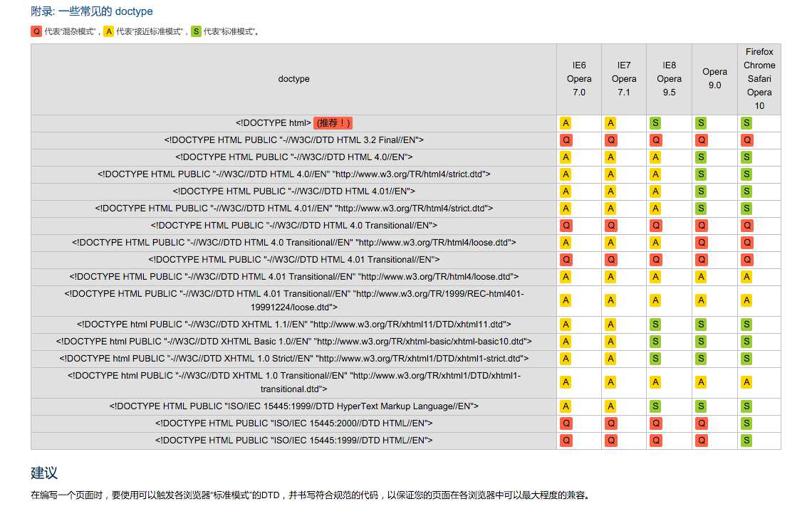Click IE6 column Q badge in HTML 3.2 Final row
Viewport: 812px width, 521px height.
pos(566,140)
